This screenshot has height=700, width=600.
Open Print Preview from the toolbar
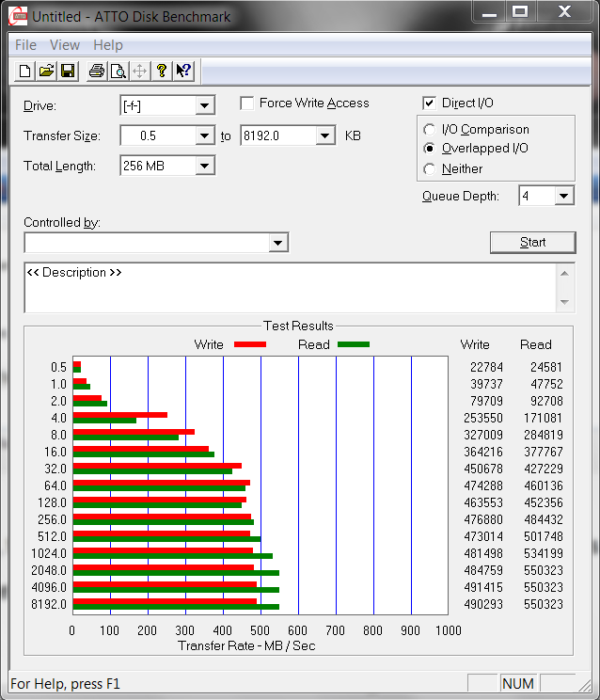(118, 71)
